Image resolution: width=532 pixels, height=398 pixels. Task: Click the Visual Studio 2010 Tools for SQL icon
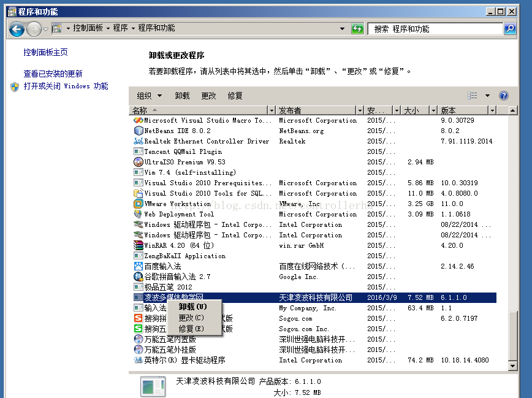[139, 193]
